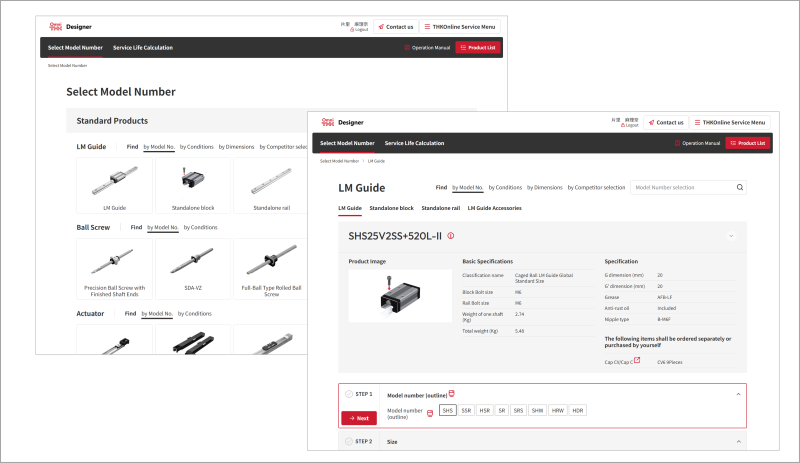This screenshot has width=800, height=463.
Task: Click Logout in the front window header
Action: tap(630, 126)
